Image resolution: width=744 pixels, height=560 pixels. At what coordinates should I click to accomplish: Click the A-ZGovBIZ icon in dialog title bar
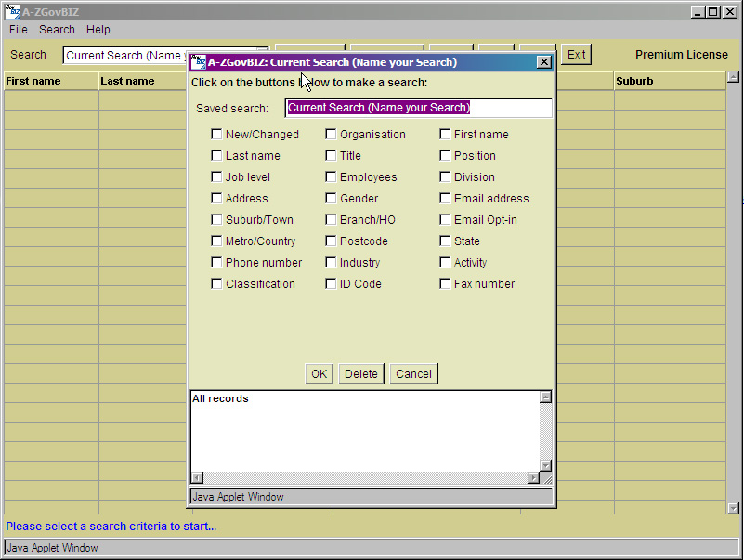(198, 62)
